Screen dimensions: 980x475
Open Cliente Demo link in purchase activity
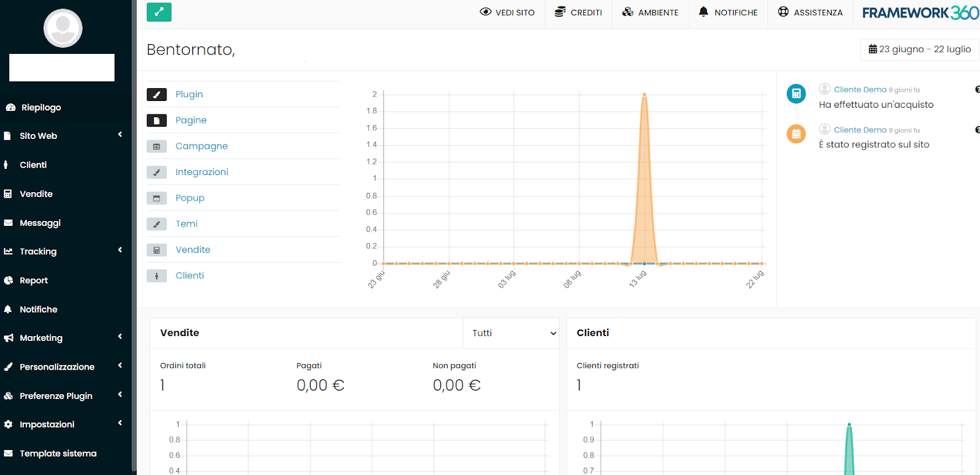[x=860, y=89]
